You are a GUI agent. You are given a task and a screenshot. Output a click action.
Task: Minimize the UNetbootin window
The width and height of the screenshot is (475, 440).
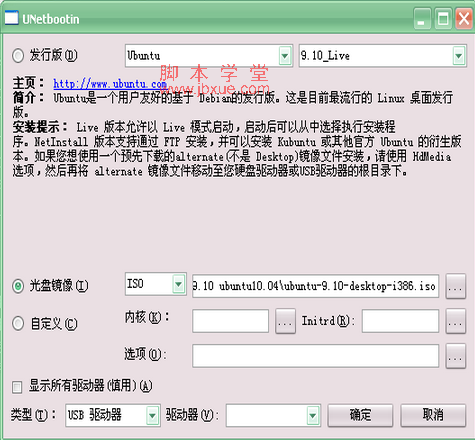(x=422, y=19)
